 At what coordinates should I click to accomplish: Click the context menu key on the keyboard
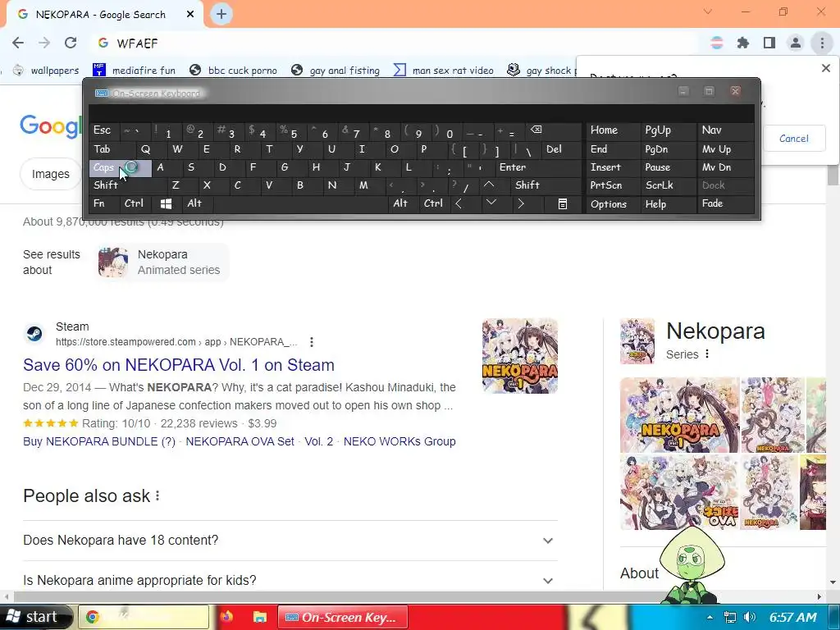pos(563,203)
